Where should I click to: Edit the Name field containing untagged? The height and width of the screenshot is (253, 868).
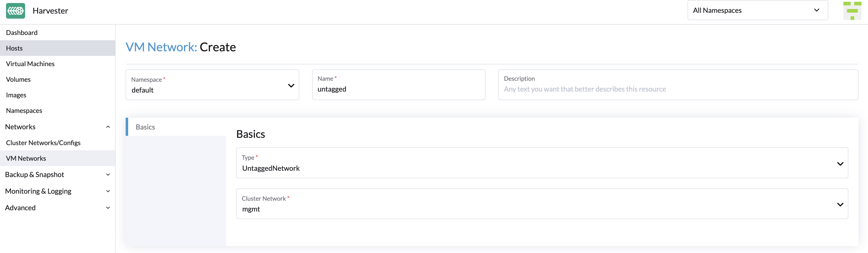399,89
